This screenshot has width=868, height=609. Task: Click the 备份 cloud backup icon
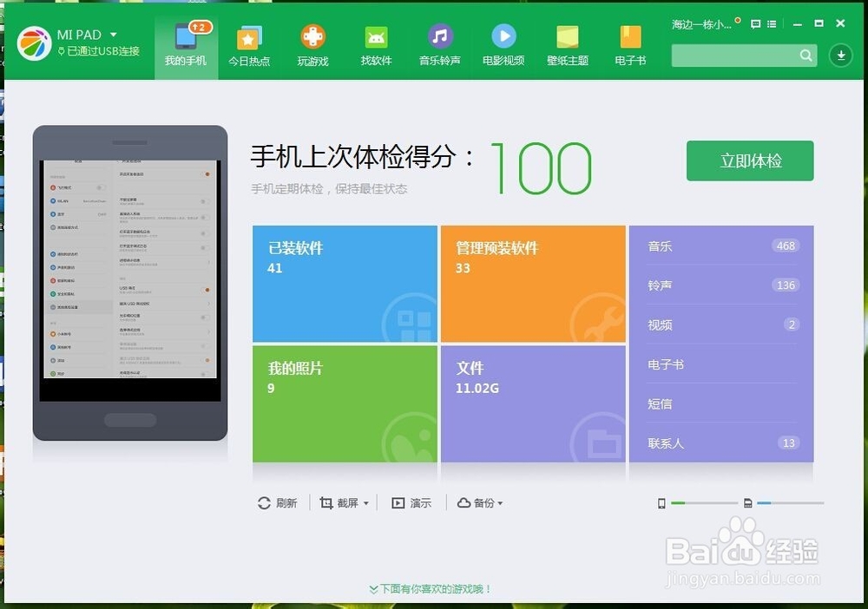[464, 503]
